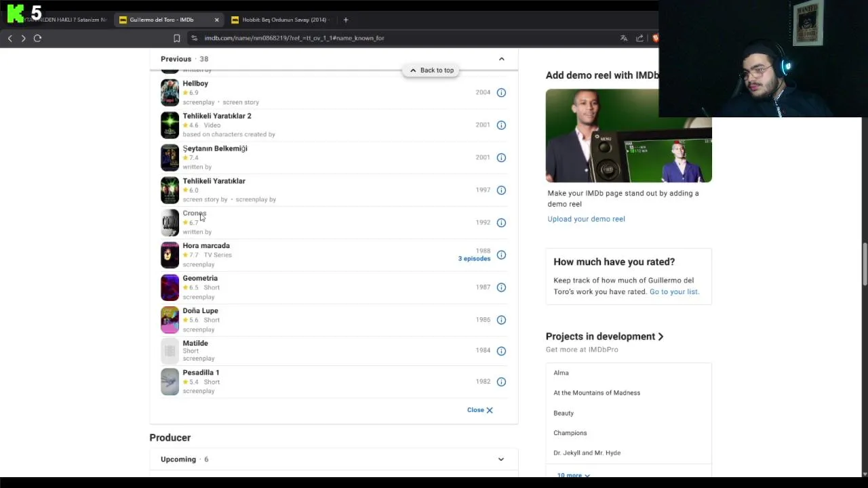
Task: Click the demo reel preview image
Action: (x=629, y=136)
